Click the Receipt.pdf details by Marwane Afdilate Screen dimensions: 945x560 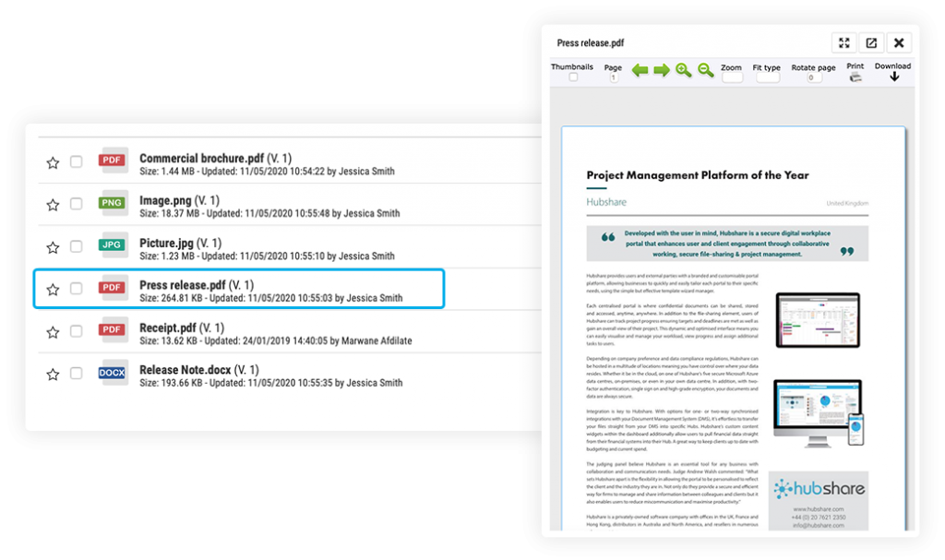pos(275,341)
